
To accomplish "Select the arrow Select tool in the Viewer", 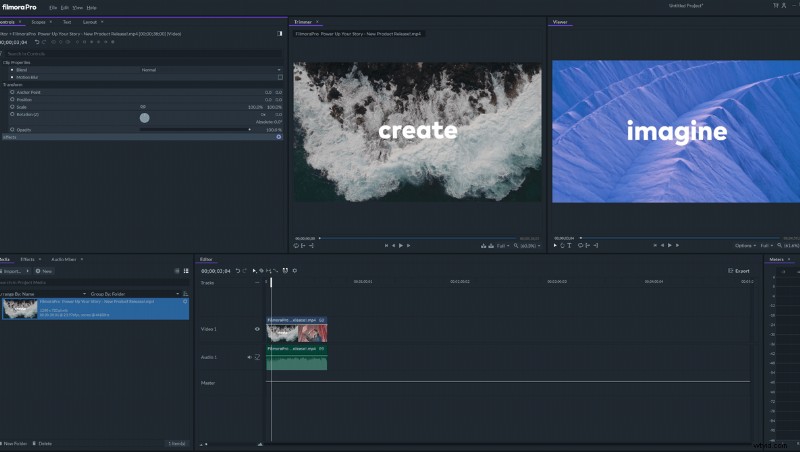I will click(x=555, y=245).
